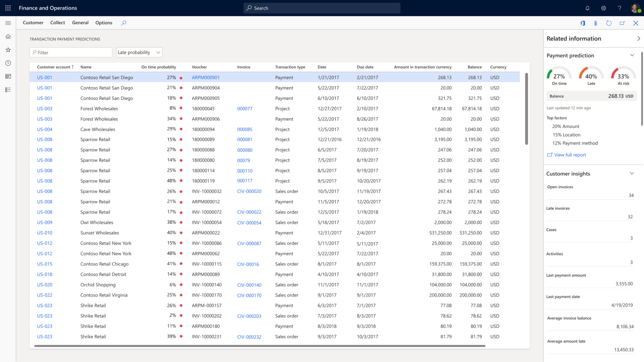
Task: Click the Last payment date 4/19/2019 value
Action: [622, 305]
